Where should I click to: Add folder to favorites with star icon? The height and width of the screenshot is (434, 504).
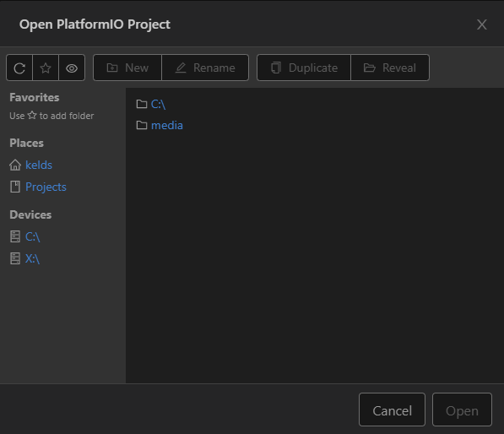46,68
